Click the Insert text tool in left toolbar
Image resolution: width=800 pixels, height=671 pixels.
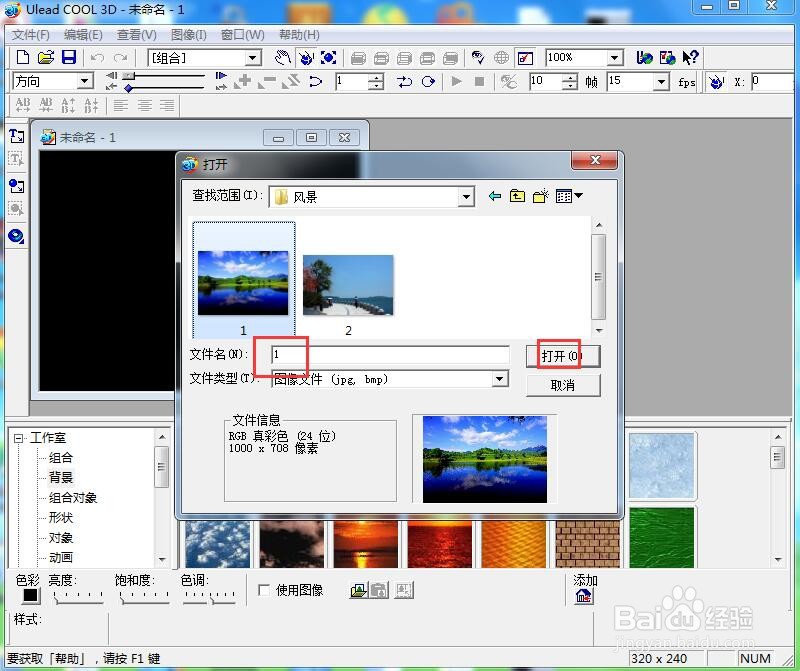click(16, 136)
